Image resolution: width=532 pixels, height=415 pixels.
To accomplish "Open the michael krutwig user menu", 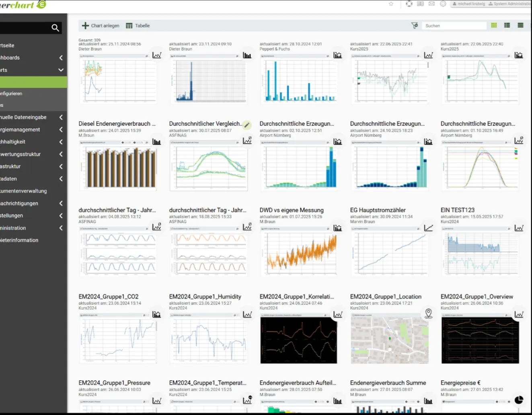I will click(469, 4).
